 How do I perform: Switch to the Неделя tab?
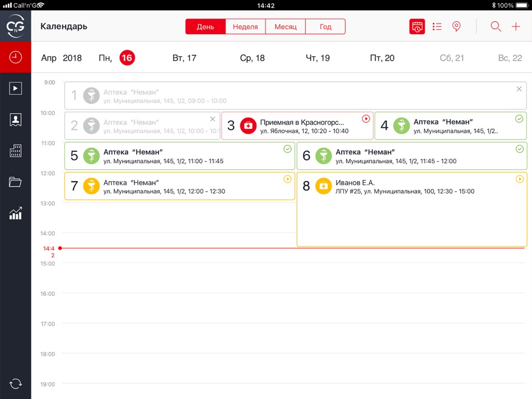[245, 26]
